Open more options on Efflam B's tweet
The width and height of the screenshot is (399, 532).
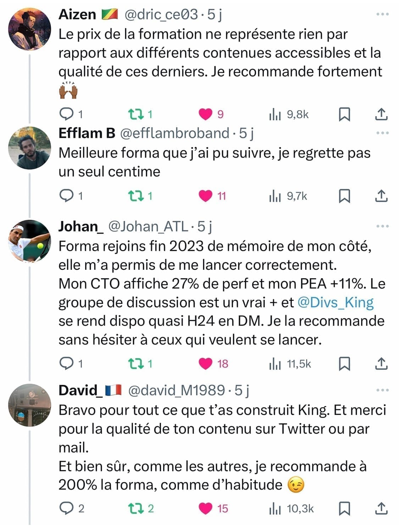(382, 133)
